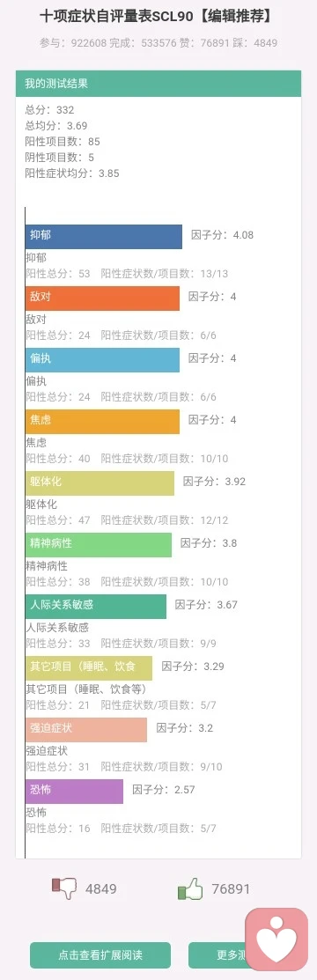This screenshot has width=317, height=980.
Task: Tap the green thumbs-up like icon
Action: point(191,888)
